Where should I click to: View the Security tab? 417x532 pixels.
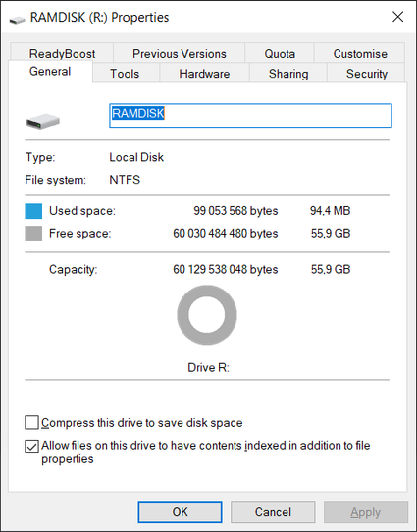367,74
